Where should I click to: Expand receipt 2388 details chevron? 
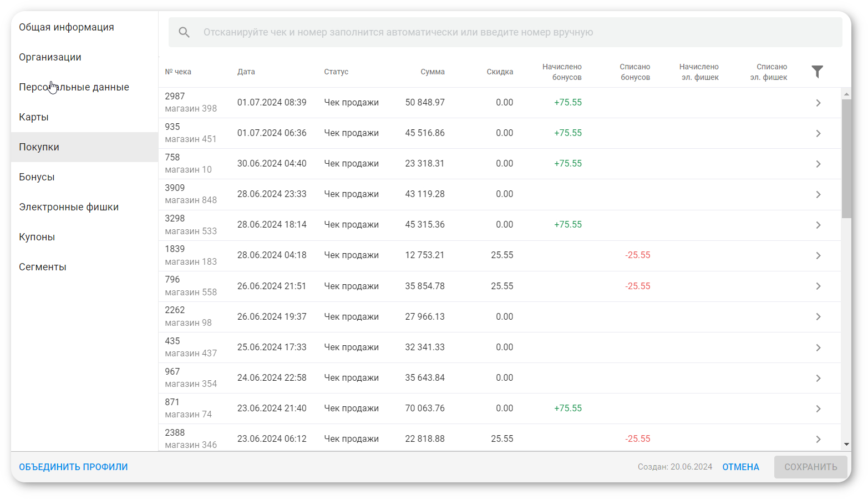click(818, 439)
